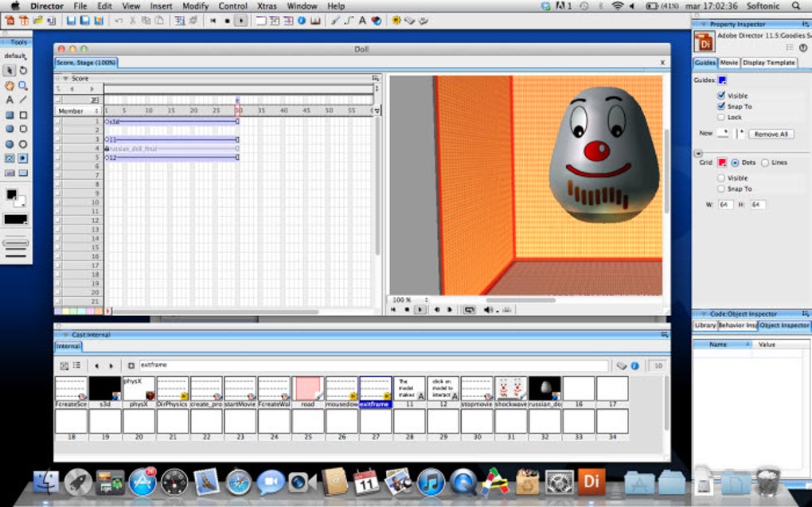
Task: Open the Member display dropdown in Score
Action: [80, 111]
